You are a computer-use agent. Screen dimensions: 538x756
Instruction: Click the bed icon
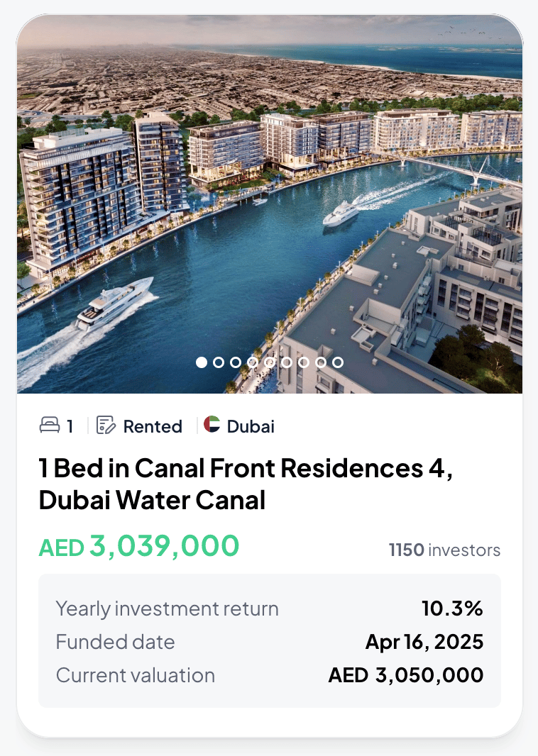point(50,426)
